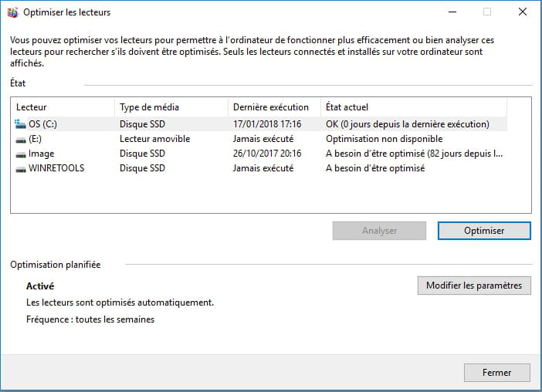
Task: Click the Fermer button
Action: coord(496,373)
